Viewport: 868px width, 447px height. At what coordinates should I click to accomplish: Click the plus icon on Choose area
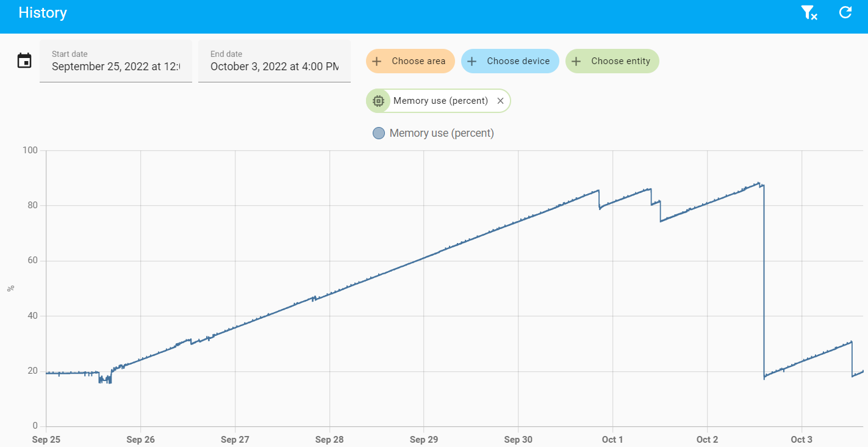[x=376, y=60]
